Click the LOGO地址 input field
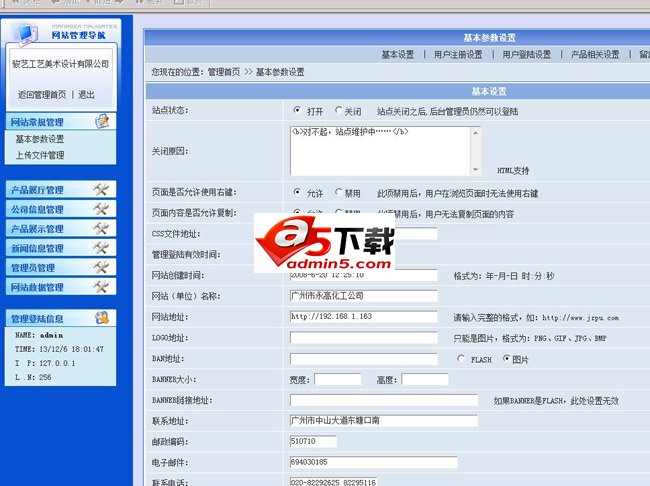This screenshot has width=650, height=486. [x=364, y=338]
